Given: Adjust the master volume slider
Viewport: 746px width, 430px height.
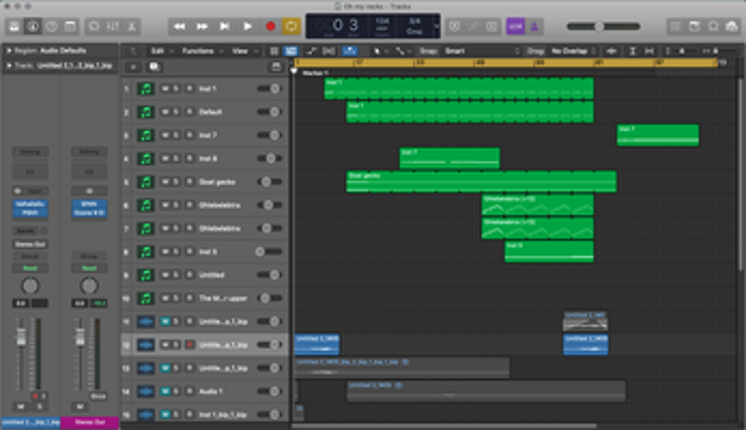Looking at the screenshot, I should pos(603,27).
